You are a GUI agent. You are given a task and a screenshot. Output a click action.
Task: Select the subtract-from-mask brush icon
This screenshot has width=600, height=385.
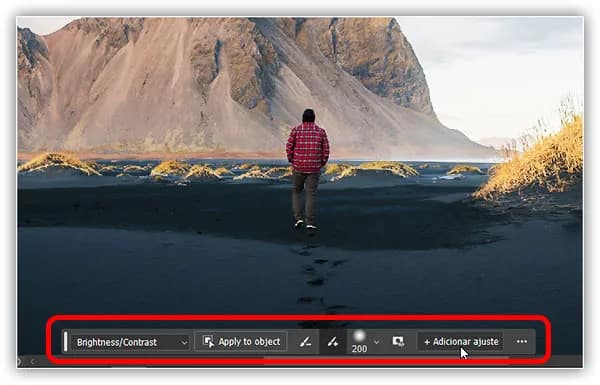[305, 341]
